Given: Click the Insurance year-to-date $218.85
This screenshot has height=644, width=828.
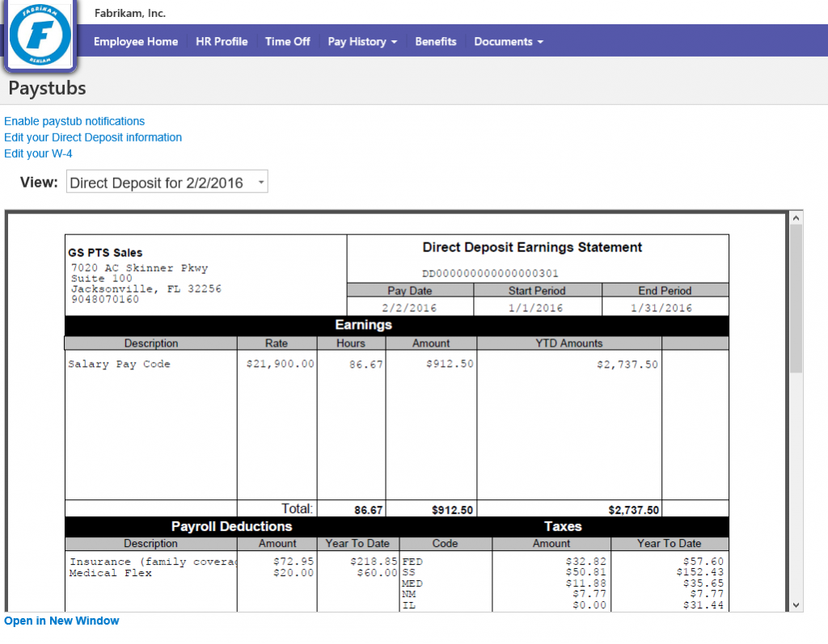Looking at the screenshot, I should (374, 562).
